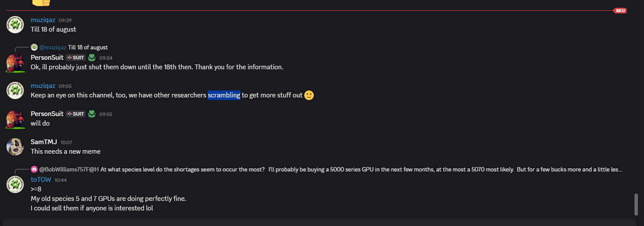Click the @BobWilliams757F@H mention in the reply
The width and height of the screenshot is (644, 226).
pyautogui.click(x=69, y=170)
